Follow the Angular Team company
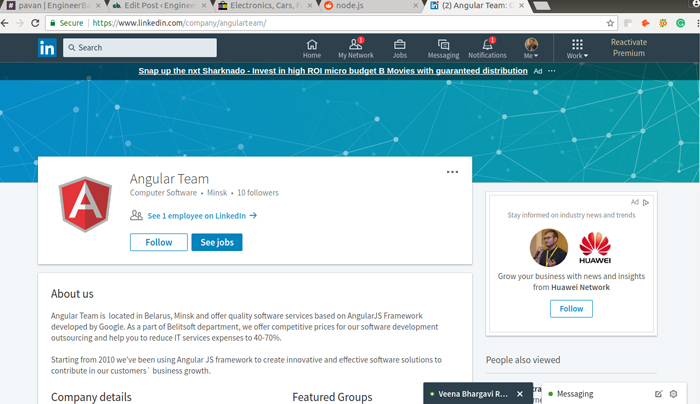Viewport: 700px width, 404px height. click(158, 242)
